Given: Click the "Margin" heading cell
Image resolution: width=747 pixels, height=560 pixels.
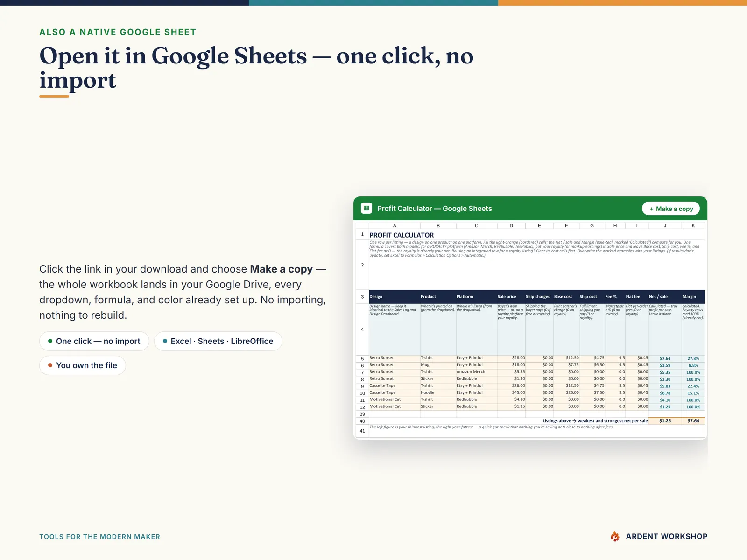Looking at the screenshot, I should pyautogui.click(x=693, y=297).
